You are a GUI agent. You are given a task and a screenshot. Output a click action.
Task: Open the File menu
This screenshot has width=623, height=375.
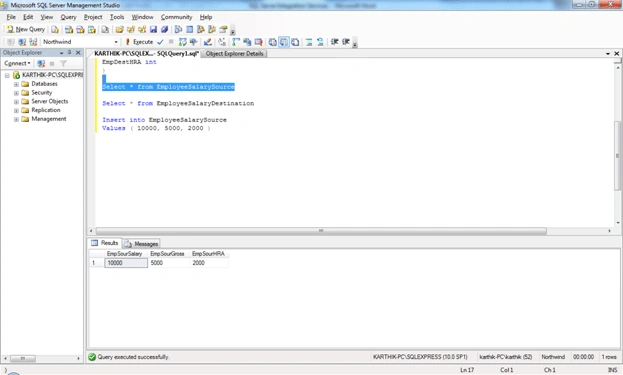point(11,17)
